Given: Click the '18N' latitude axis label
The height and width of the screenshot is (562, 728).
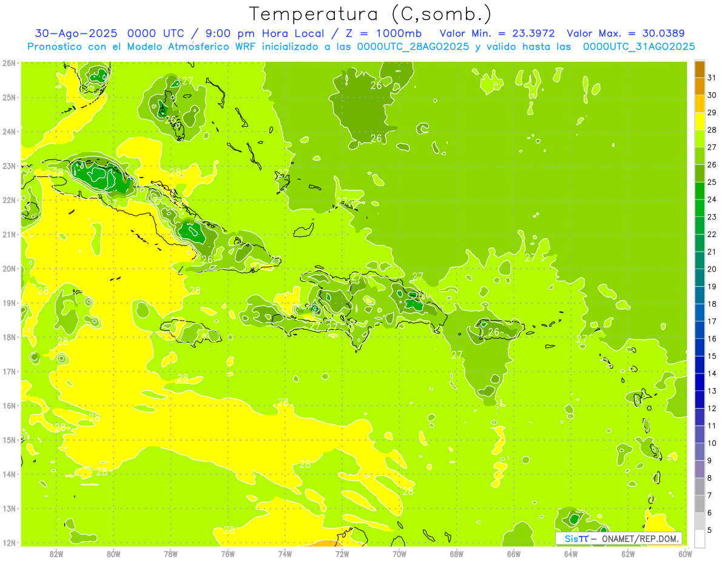Looking at the screenshot, I should coord(9,337).
